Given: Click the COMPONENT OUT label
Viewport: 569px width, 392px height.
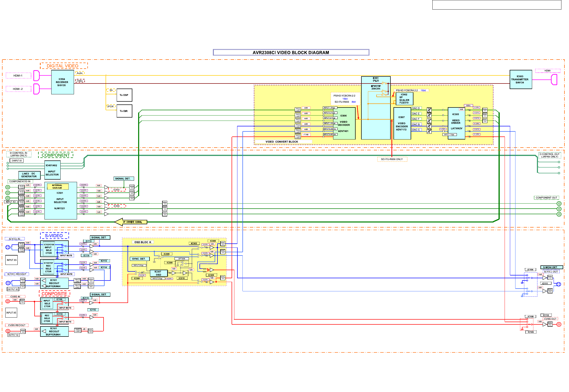Looking at the screenshot, I should coord(547,198).
